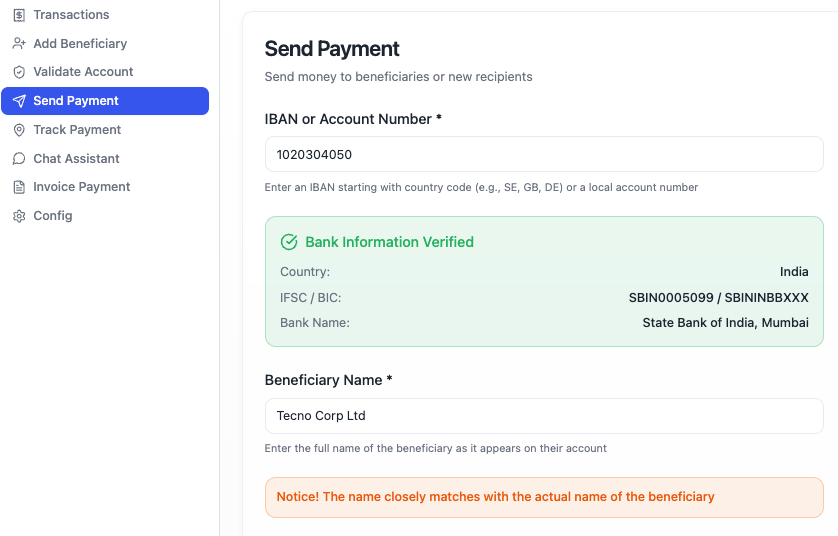The image size is (838, 536).
Task: Click the Track Payment pin icon
Action: (19, 130)
